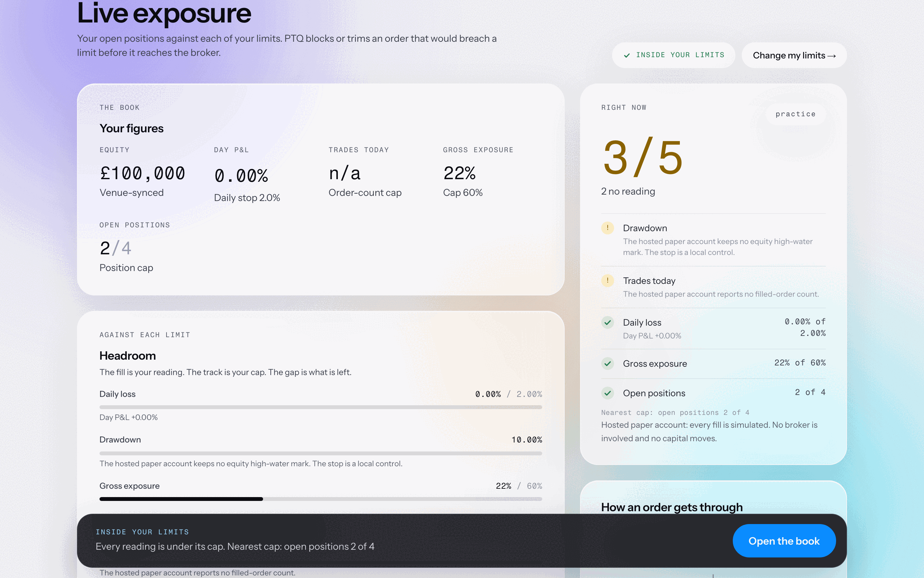
Task: Select the 0.00% of 2.00% value in Right Now
Action: (805, 327)
